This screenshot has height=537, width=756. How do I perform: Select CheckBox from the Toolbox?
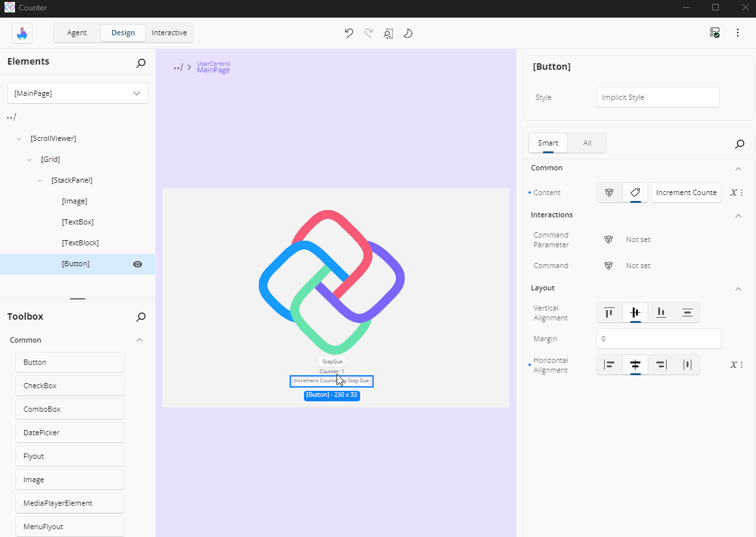click(70, 386)
